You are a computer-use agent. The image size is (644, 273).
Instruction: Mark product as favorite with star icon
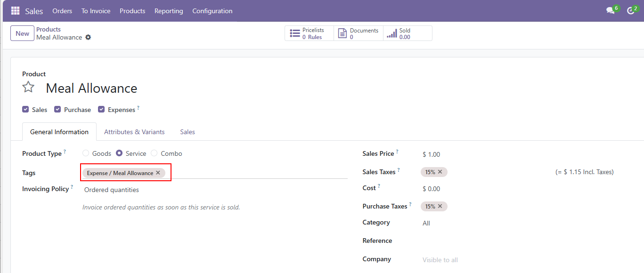click(29, 88)
